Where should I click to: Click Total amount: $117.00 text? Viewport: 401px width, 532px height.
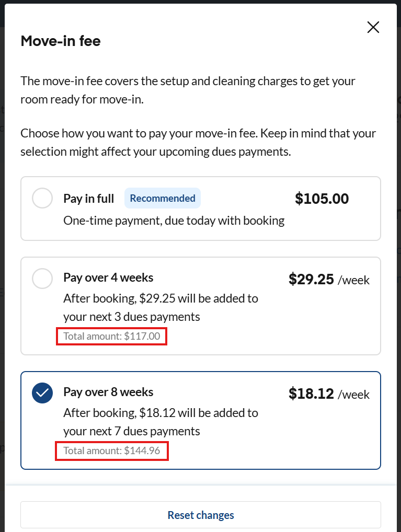(x=112, y=336)
